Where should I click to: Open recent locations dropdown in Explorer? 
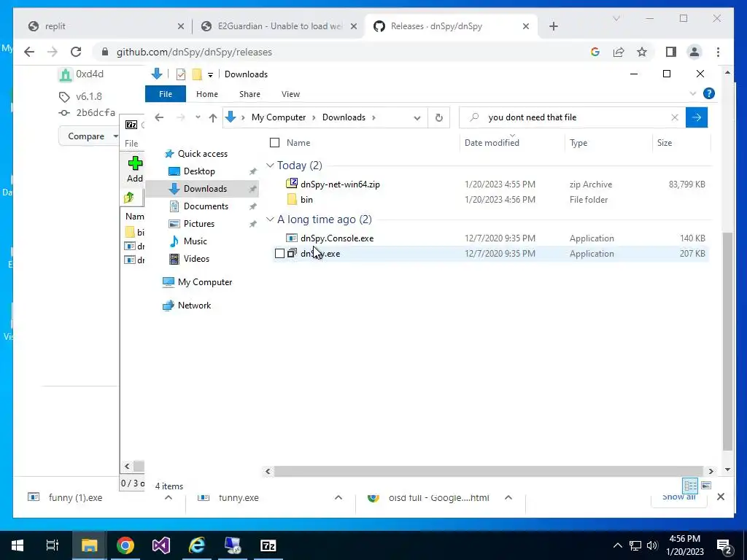click(x=198, y=117)
